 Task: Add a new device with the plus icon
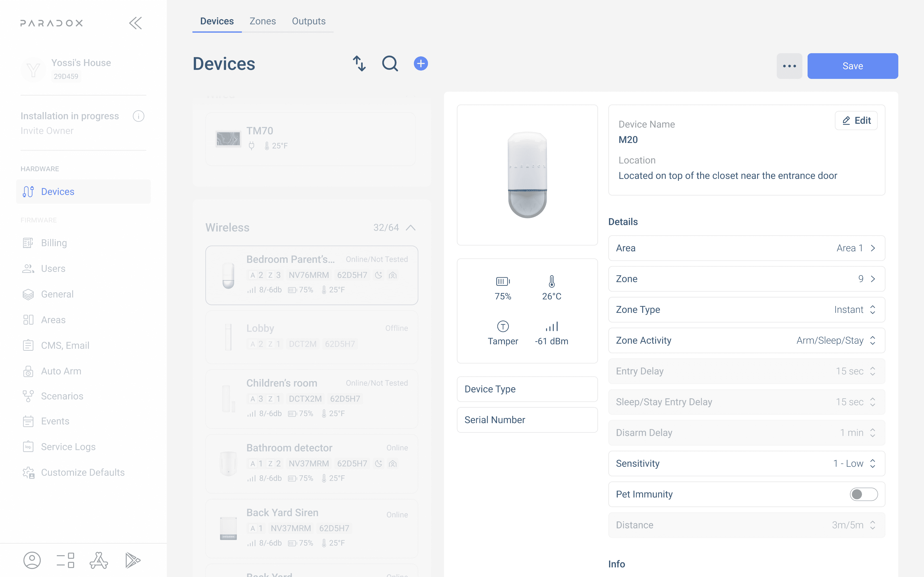tap(421, 64)
